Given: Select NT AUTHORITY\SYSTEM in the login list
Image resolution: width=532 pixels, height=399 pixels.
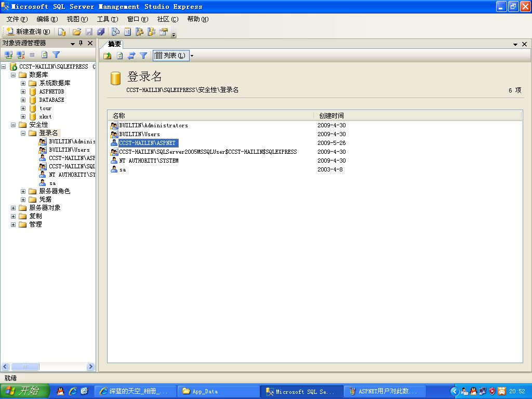Looking at the screenshot, I should point(149,161).
